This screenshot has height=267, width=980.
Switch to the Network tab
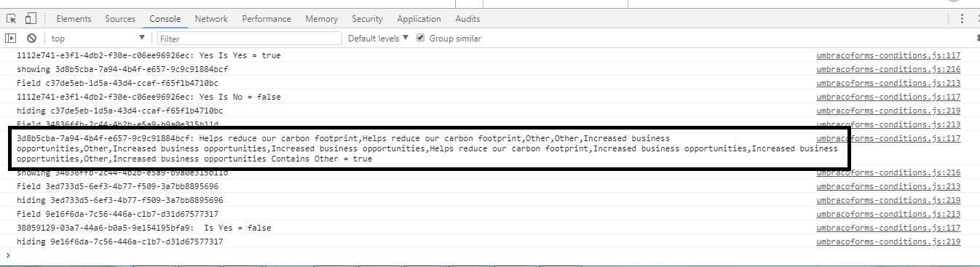(211, 19)
